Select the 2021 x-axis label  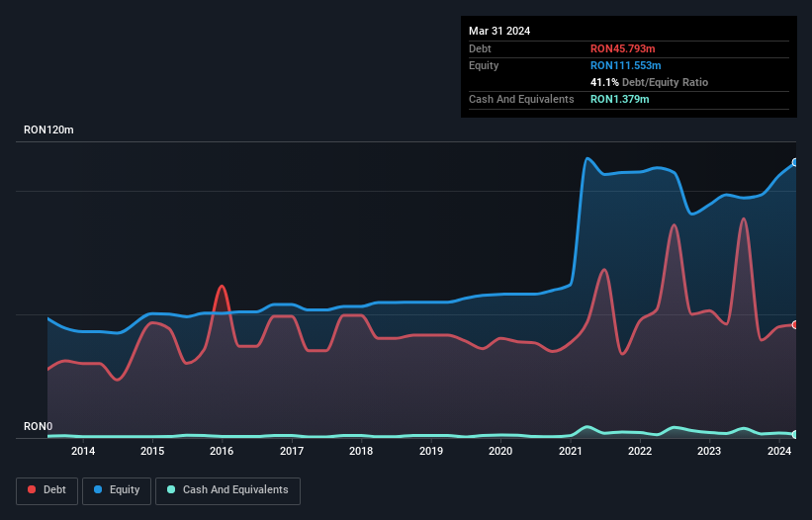(570, 451)
